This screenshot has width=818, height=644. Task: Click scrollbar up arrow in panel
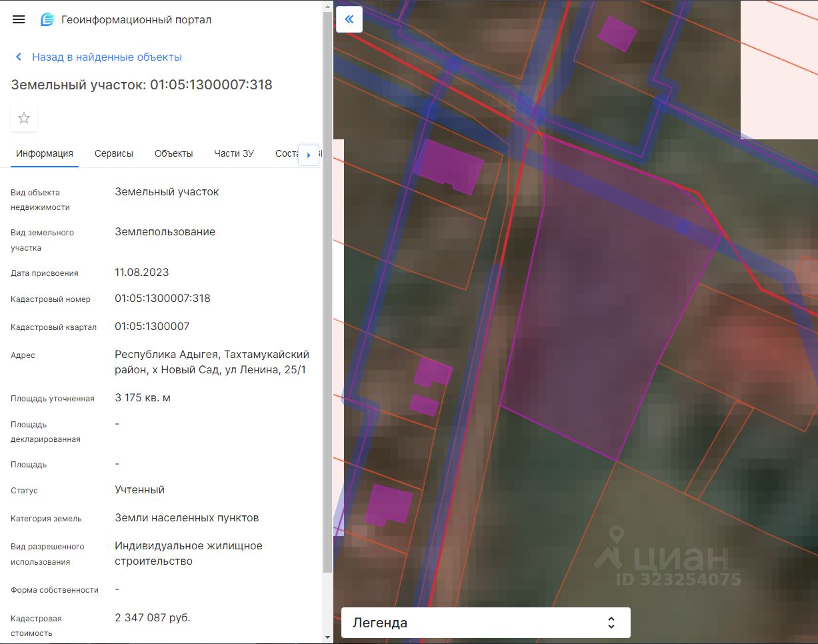[327, 5]
